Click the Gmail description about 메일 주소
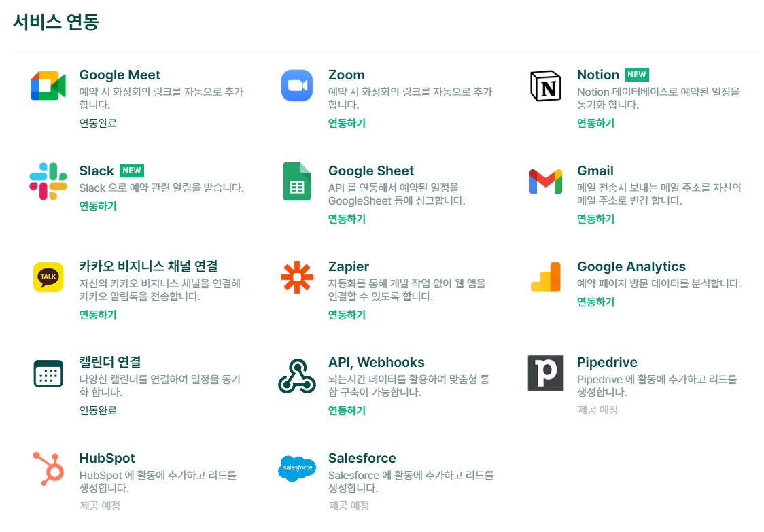The width and height of the screenshot is (764, 532). [x=659, y=194]
